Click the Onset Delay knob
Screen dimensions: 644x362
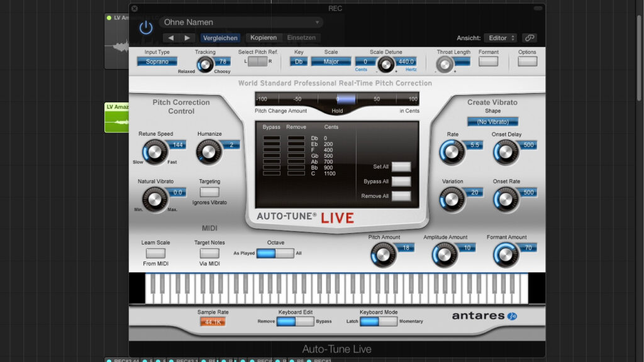(x=506, y=152)
